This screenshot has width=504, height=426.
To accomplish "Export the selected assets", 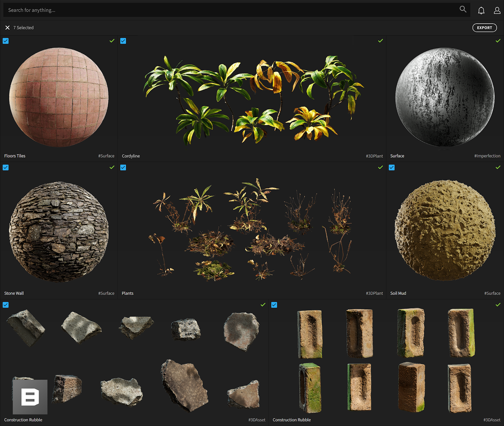I will coord(484,28).
